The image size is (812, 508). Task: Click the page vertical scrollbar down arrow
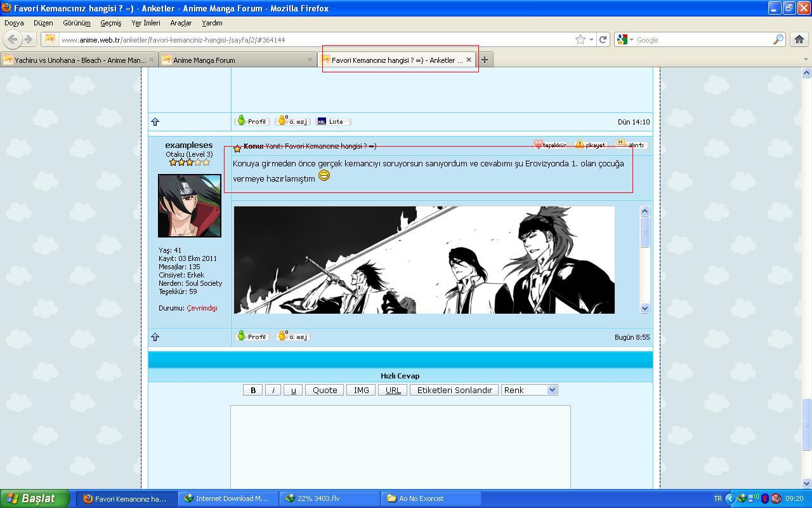click(806, 483)
